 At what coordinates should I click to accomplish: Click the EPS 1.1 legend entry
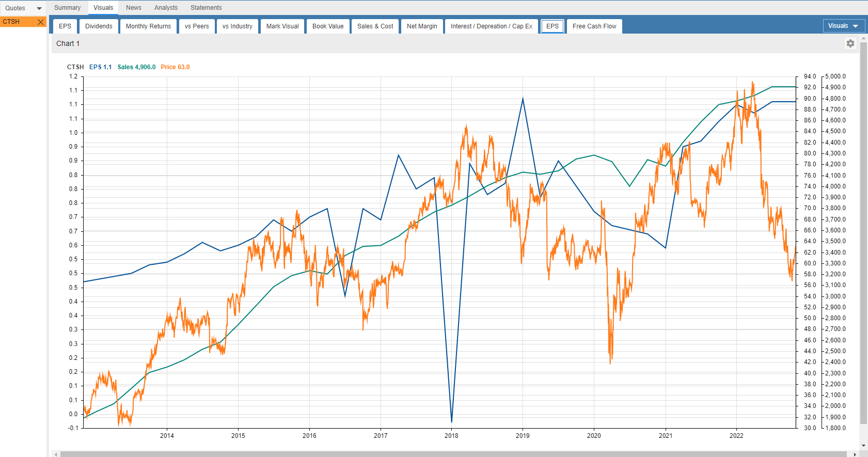(100, 67)
